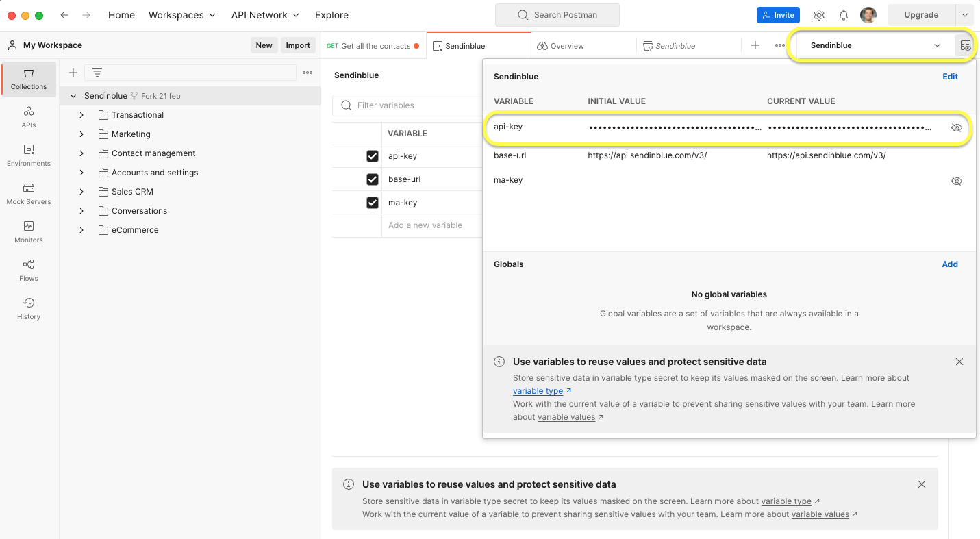This screenshot has width=980, height=539.
Task: Open the user profile avatar
Action: 868,15
